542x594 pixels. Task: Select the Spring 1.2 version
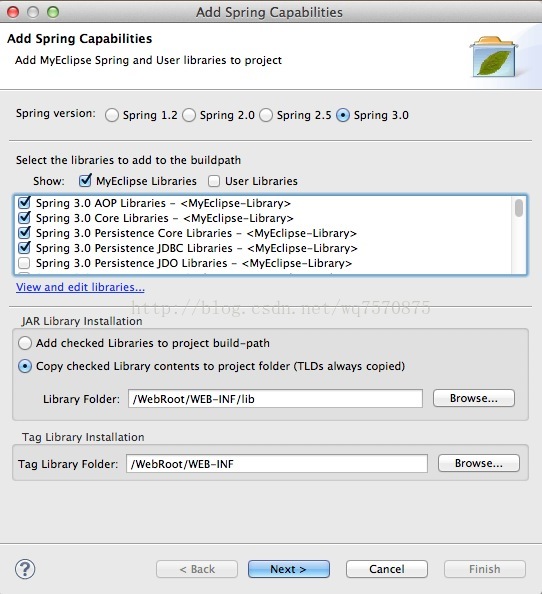tap(112, 115)
